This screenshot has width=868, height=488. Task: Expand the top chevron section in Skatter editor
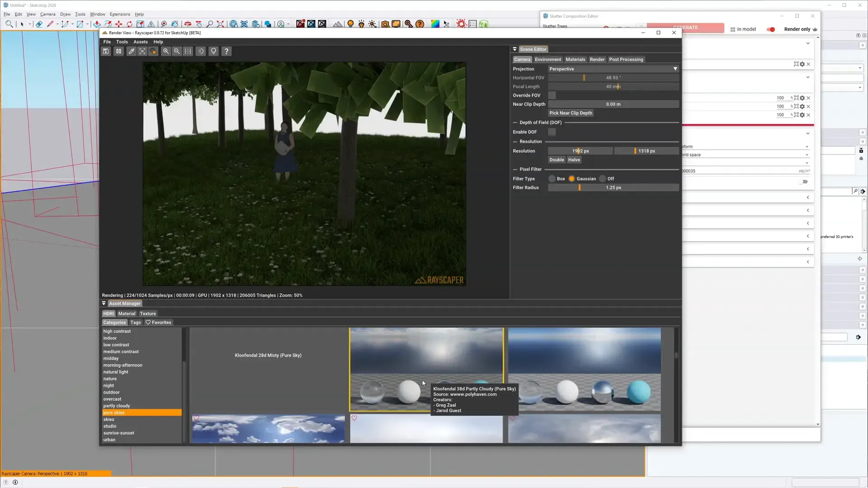[x=808, y=43]
